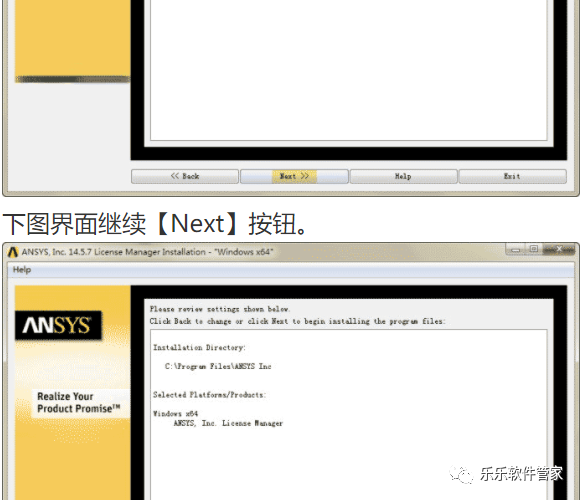This screenshot has height=500, width=582.
Task: Click 'ANSYS, Inc. License Manager' product line
Action: 228,423
